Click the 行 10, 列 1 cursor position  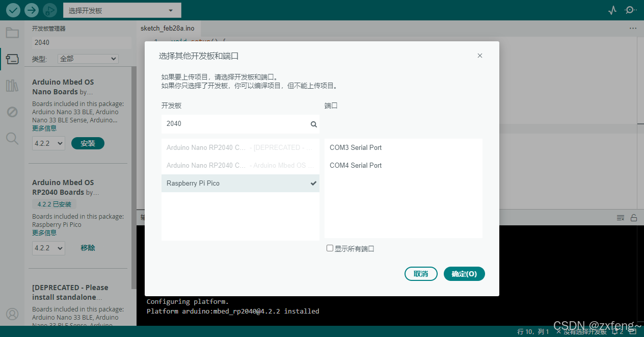click(533, 332)
